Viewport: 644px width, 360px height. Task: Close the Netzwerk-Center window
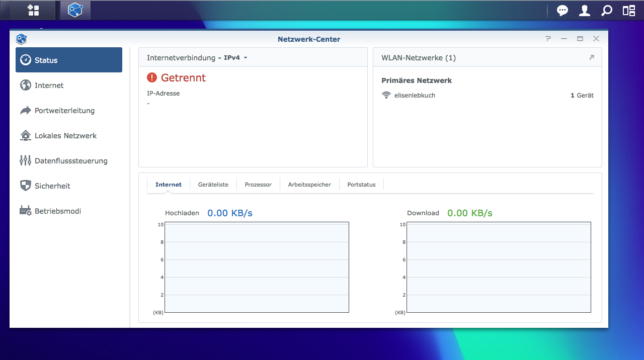point(596,39)
